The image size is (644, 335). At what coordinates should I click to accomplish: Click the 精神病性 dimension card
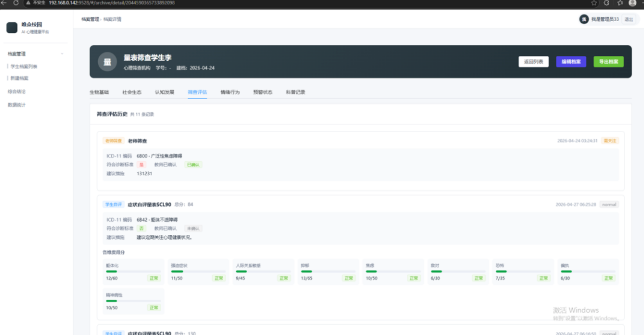click(133, 301)
